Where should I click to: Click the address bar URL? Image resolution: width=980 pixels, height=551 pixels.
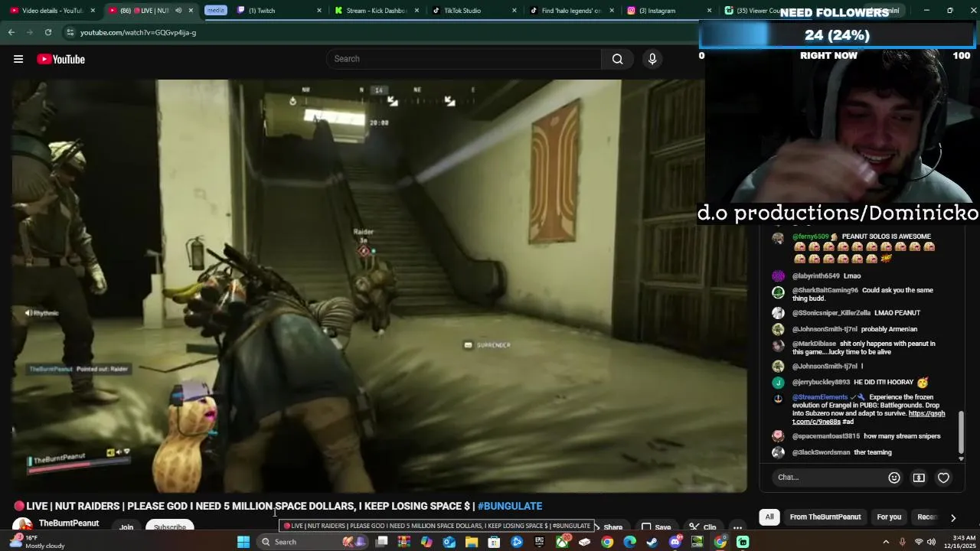pyautogui.click(x=139, y=32)
